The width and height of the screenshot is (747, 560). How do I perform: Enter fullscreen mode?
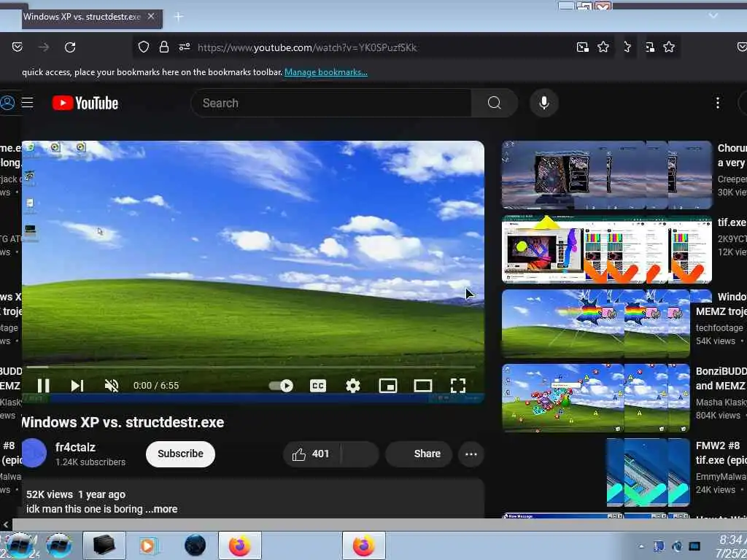[x=458, y=386]
